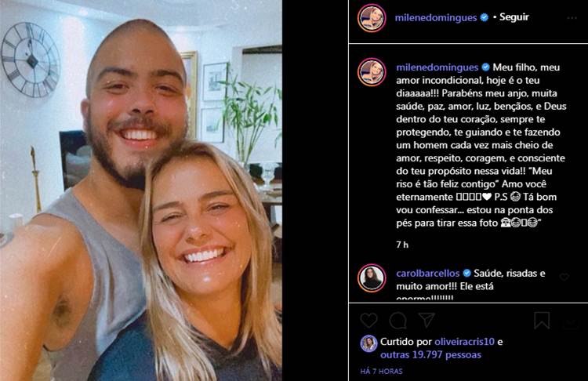Screen dimensions: 588x381
Task: Open milenedomingues username in caption
Action: 437,67
